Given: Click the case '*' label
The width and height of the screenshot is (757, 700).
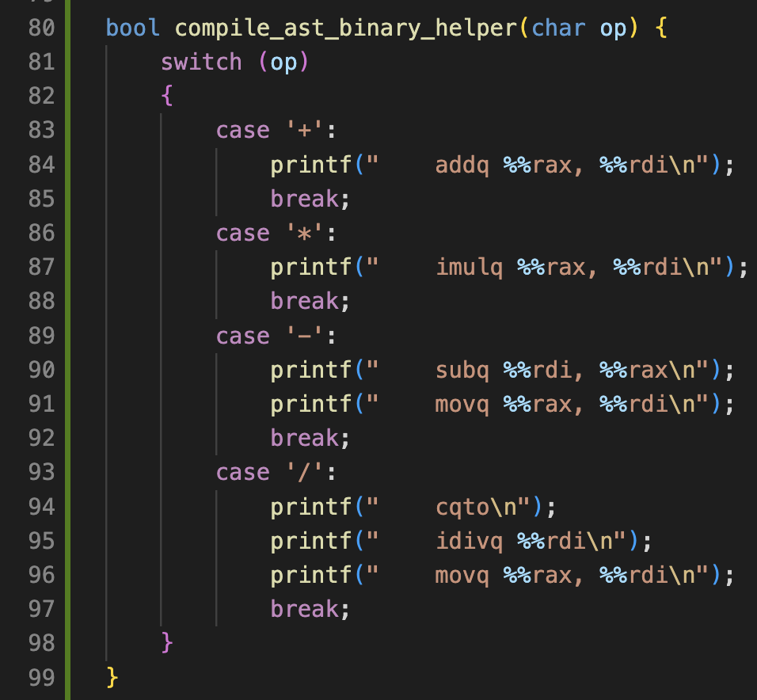Looking at the screenshot, I should pyautogui.click(x=276, y=234).
